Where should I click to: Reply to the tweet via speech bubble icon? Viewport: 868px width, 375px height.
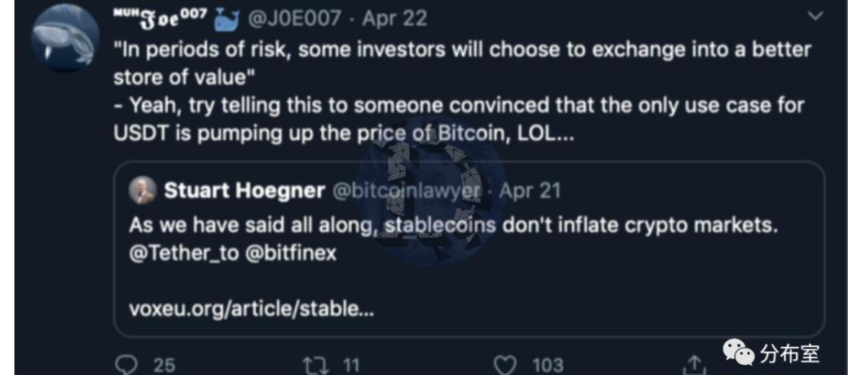pos(125,365)
